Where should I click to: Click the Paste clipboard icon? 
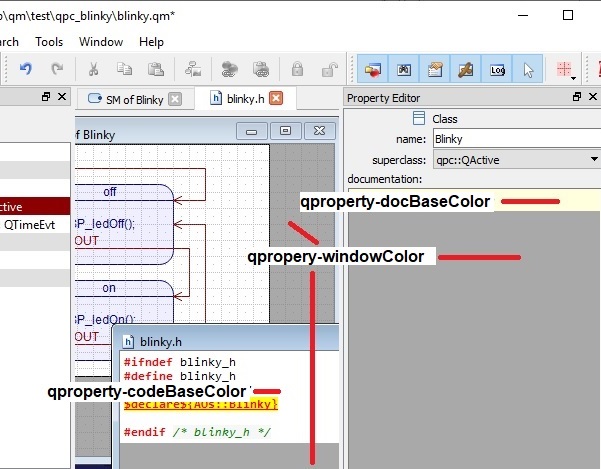[156, 69]
